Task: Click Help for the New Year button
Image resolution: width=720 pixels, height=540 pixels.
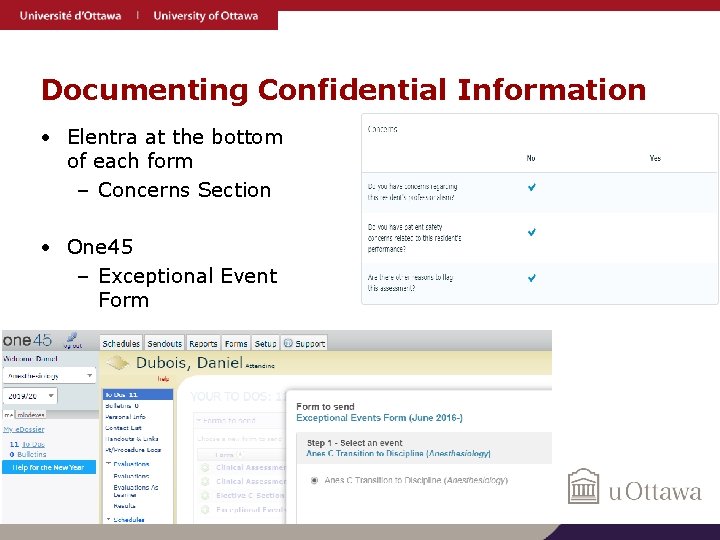Action: (x=49, y=467)
